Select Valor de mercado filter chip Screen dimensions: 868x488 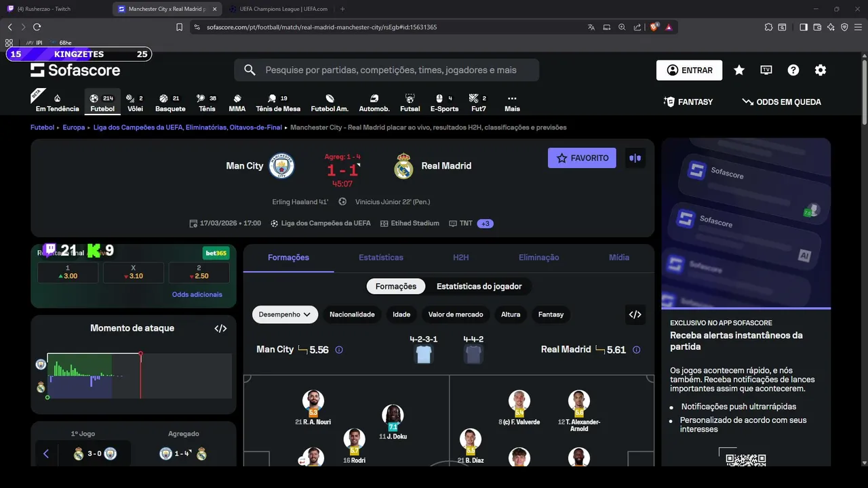point(456,314)
